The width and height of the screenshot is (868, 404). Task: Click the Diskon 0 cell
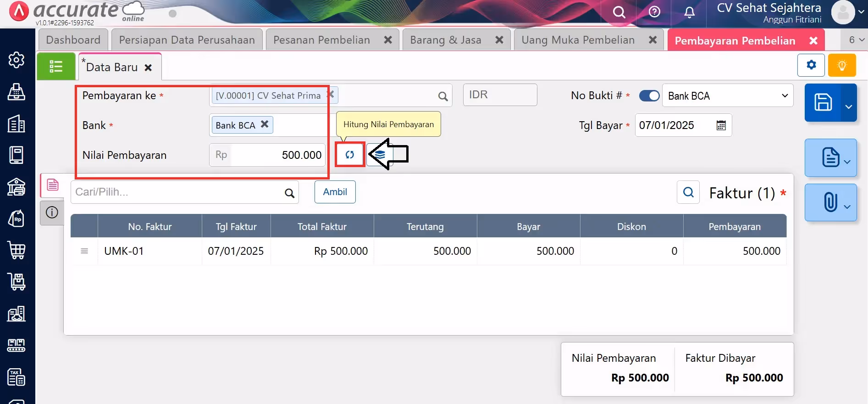click(632, 251)
